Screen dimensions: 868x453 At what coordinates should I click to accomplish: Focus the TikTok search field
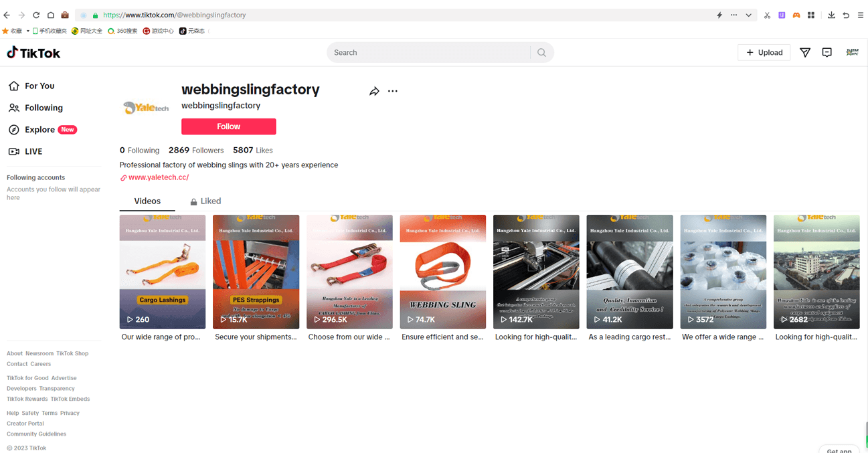(428, 53)
